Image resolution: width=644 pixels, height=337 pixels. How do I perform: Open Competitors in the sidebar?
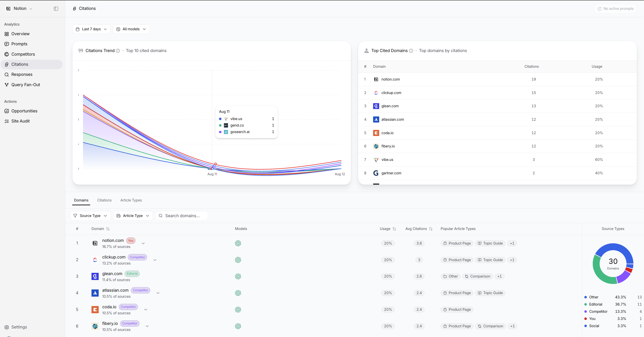pyautogui.click(x=23, y=54)
